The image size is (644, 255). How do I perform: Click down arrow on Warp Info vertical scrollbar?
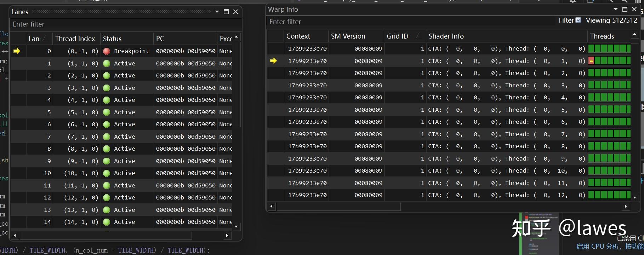(634, 197)
